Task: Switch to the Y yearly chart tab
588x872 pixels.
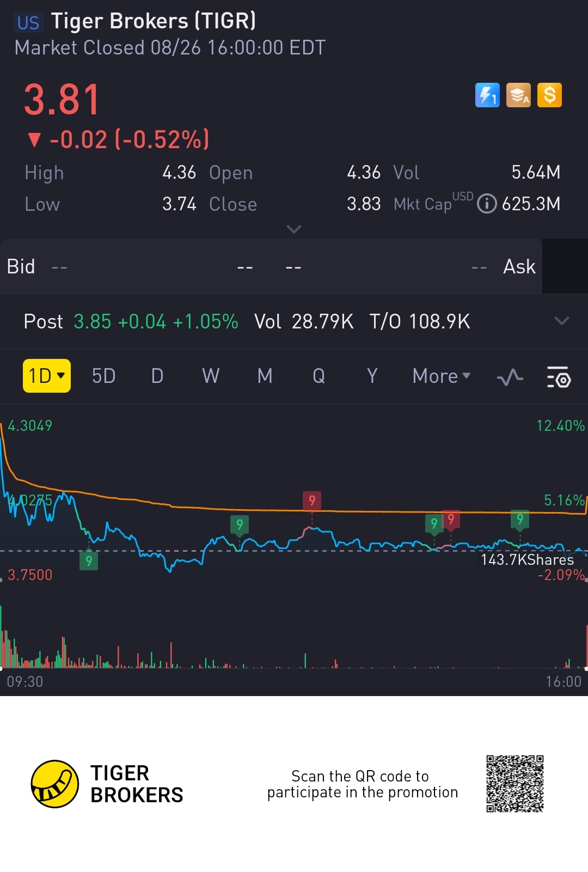Action: point(372,376)
